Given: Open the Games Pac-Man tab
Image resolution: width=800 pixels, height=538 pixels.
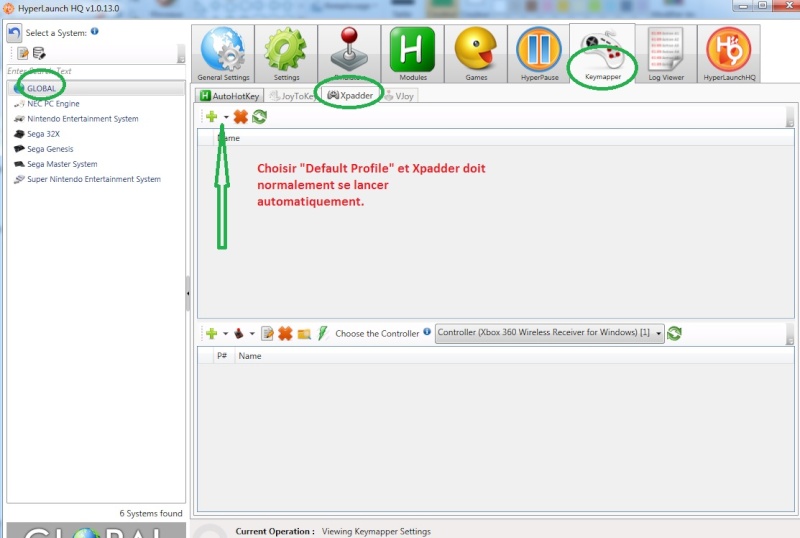Looking at the screenshot, I should pyautogui.click(x=476, y=54).
